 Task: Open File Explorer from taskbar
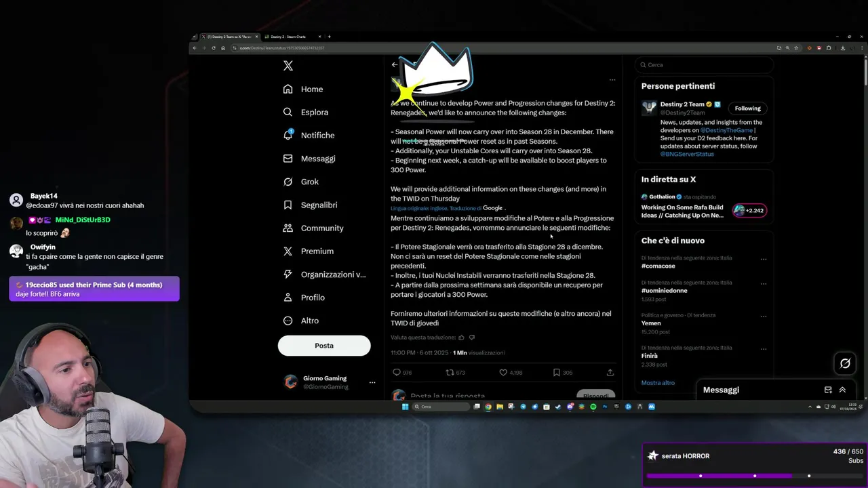pyautogui.click(x=500, y=407)
